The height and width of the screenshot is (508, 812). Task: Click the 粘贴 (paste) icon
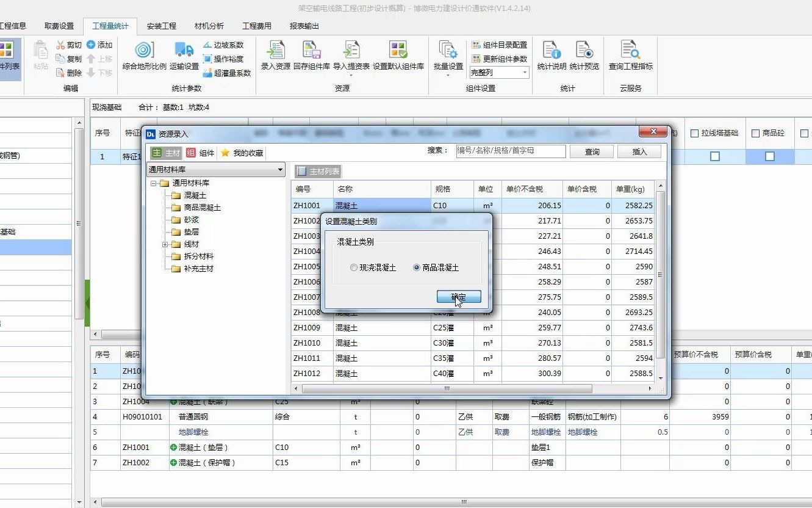coord(41,50)
